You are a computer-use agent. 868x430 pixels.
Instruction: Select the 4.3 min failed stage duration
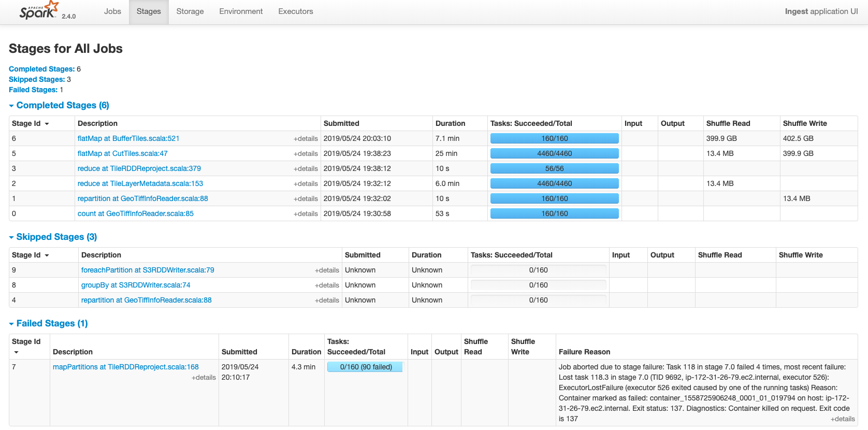pyautogui.click(x=303, y=367)
